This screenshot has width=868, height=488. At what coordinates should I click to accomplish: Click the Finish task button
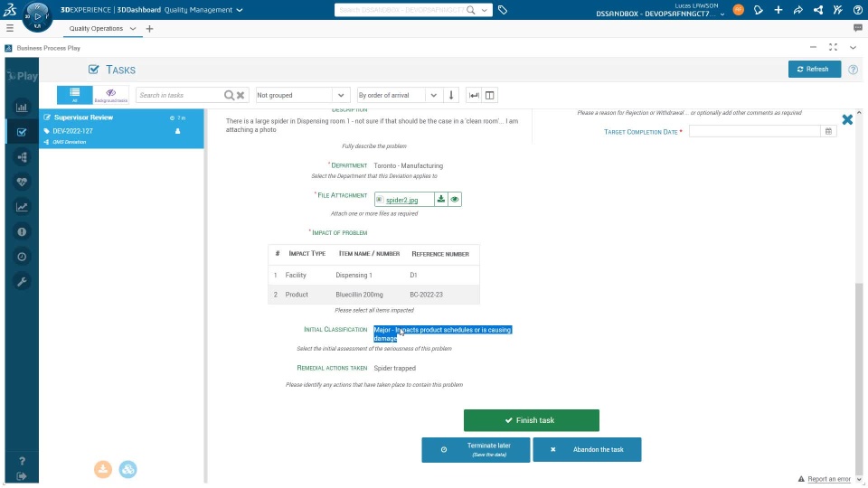[532, 420]
